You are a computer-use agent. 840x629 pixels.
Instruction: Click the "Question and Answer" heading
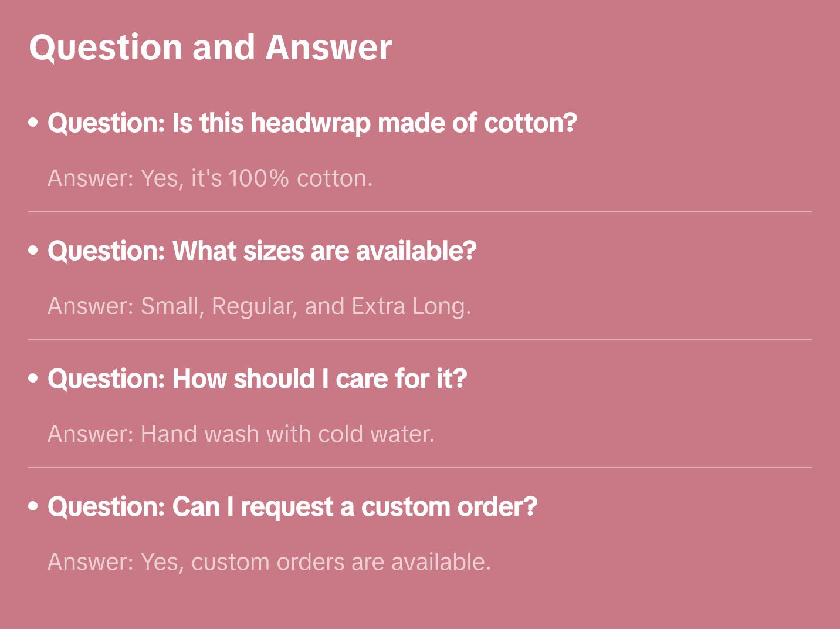click(210, 48)
